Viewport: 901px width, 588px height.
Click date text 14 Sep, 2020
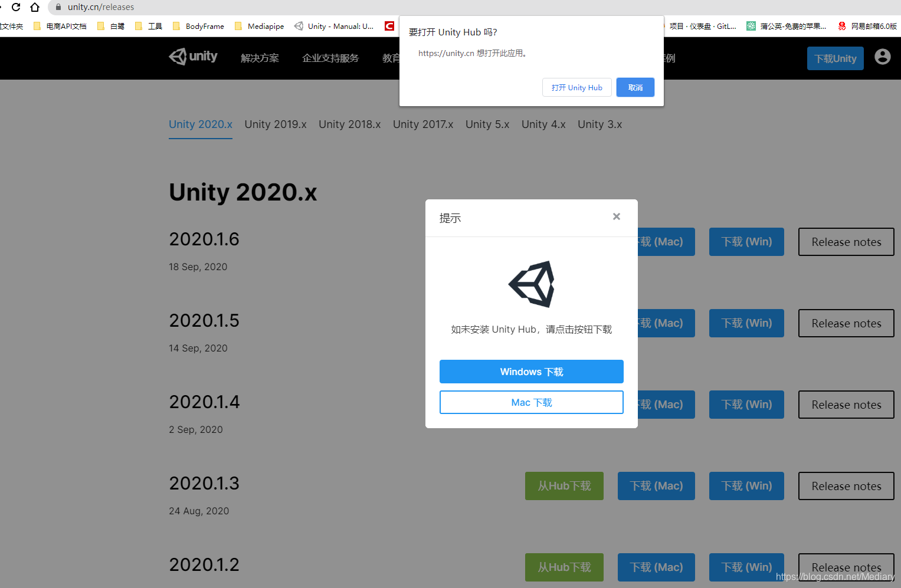pyautogui.click(x=198, y=348)
